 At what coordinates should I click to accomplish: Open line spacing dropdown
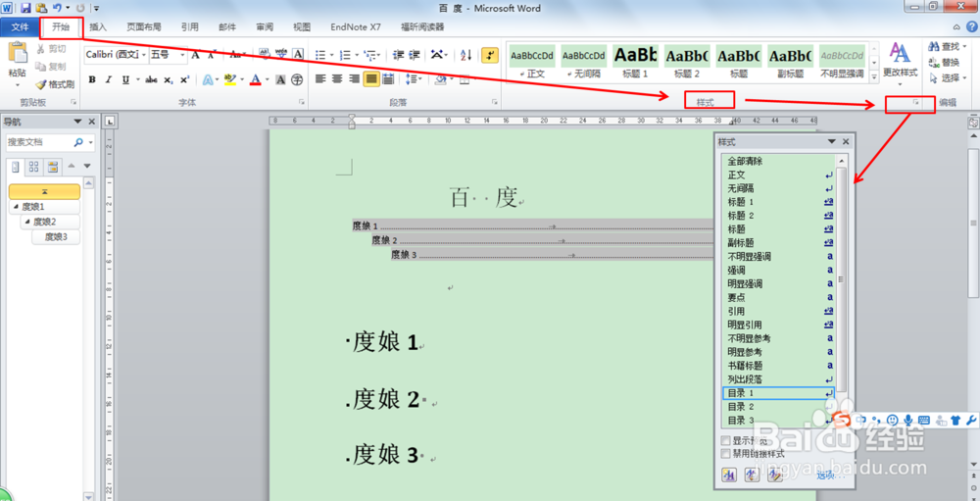click(x=414, y=79)
